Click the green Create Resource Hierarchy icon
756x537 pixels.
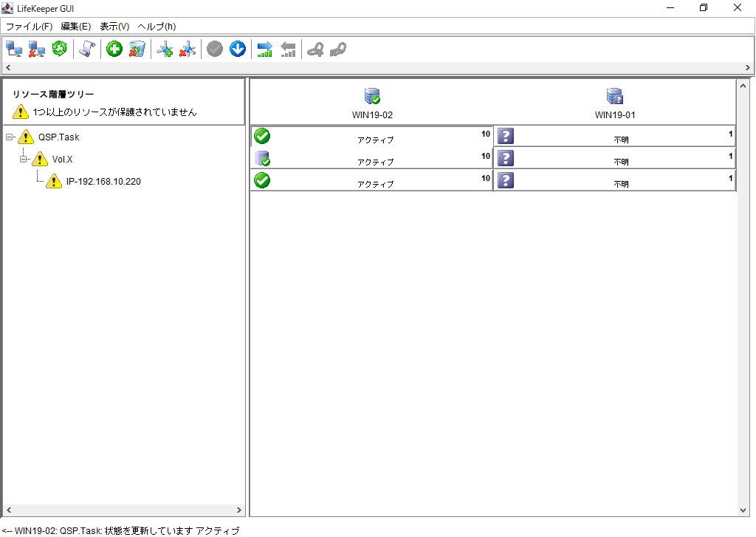coord(114,49)
